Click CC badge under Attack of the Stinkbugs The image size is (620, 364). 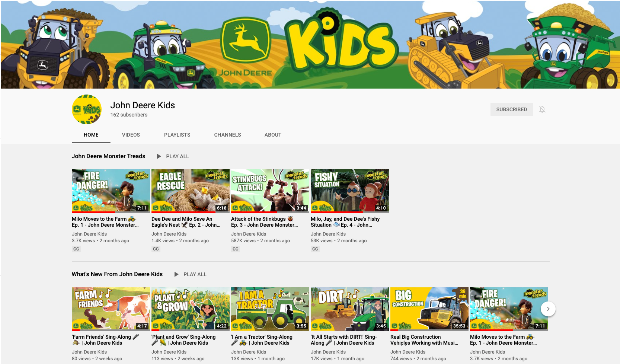[x=236, y=249]
